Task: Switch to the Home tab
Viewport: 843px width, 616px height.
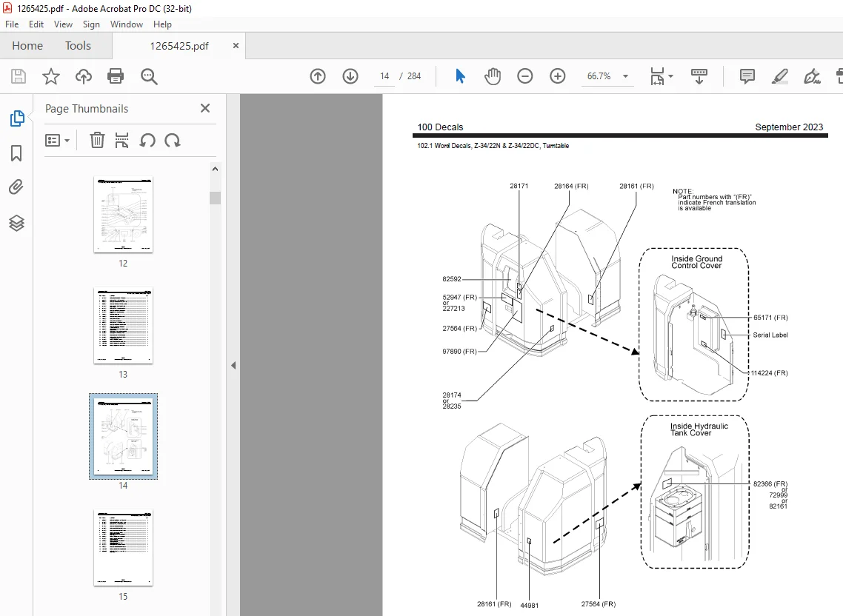Action: [x=27, y=46]
